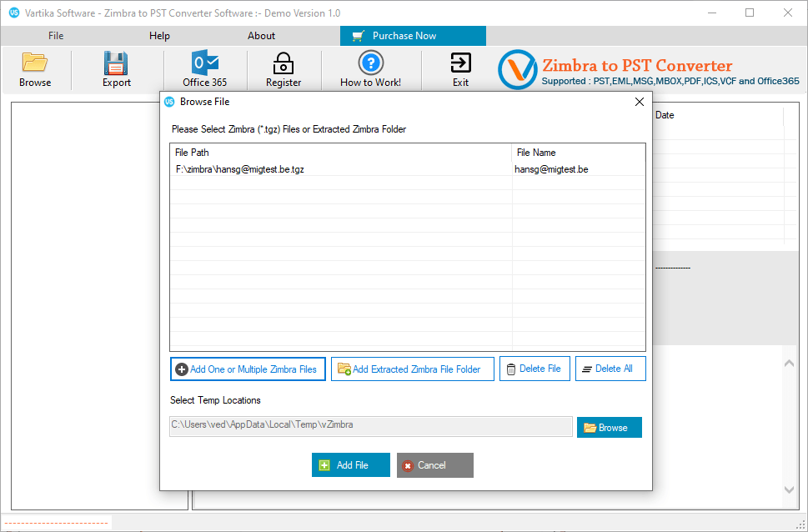Image resolution: width=808 pixels, height=532 pixels.
Task: Maximize the main application window
Action: click(750, 13)
